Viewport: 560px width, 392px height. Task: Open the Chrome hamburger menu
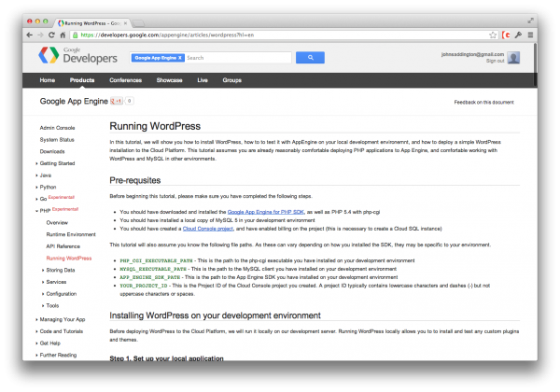(530, 35)
